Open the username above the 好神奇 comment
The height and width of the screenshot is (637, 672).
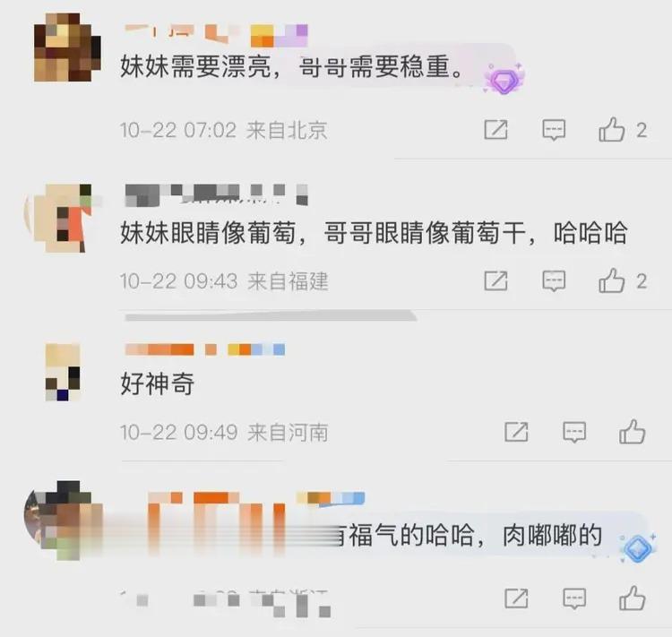tap(204, 349)
